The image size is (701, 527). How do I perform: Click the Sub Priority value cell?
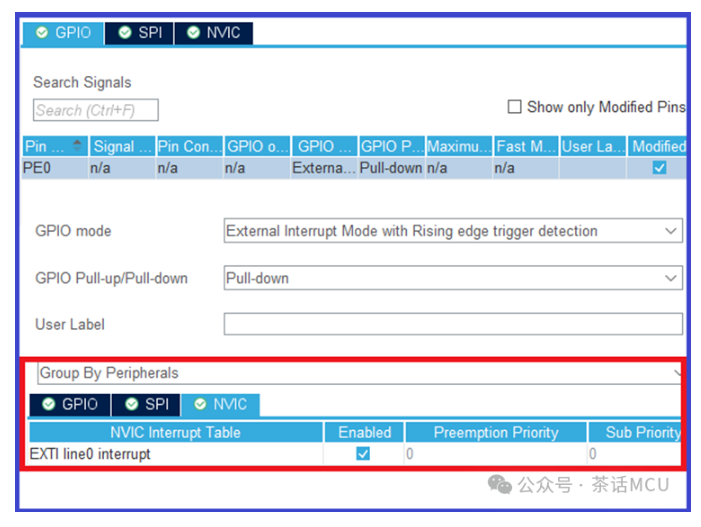635,454
